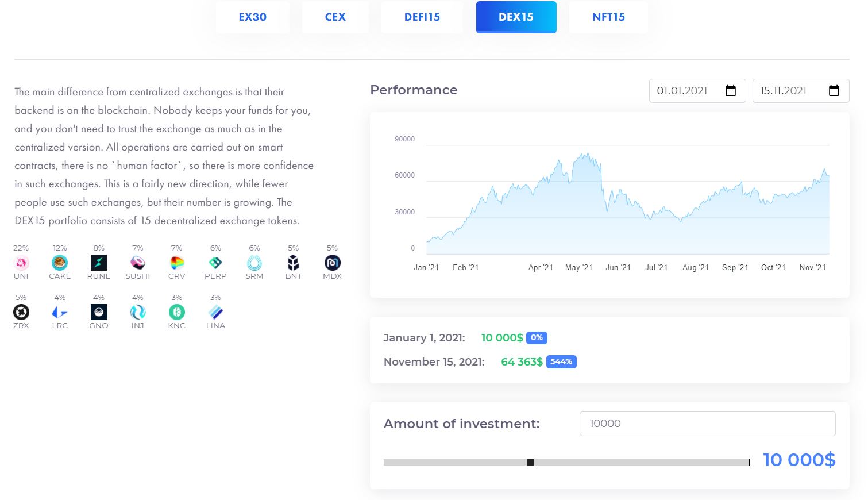868x500 pixels.
Task: Switch to the EX30 portfolio tab
Action: (x=253, y=17)
